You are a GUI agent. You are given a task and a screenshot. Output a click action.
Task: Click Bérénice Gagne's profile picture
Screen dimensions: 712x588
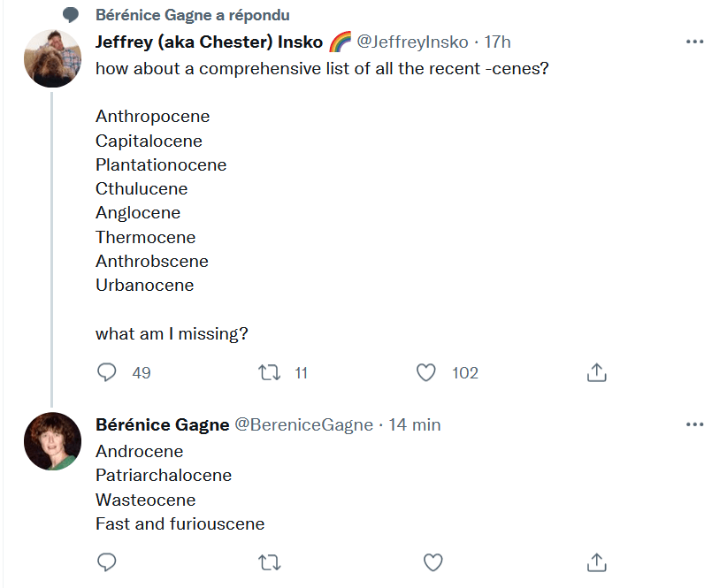[52, 441]
